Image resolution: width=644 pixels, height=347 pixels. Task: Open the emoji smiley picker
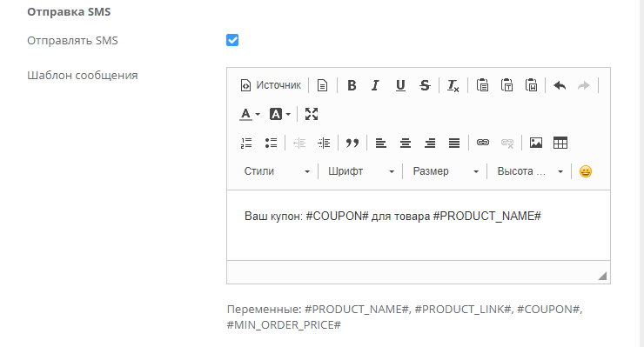(x=586, y=171)
